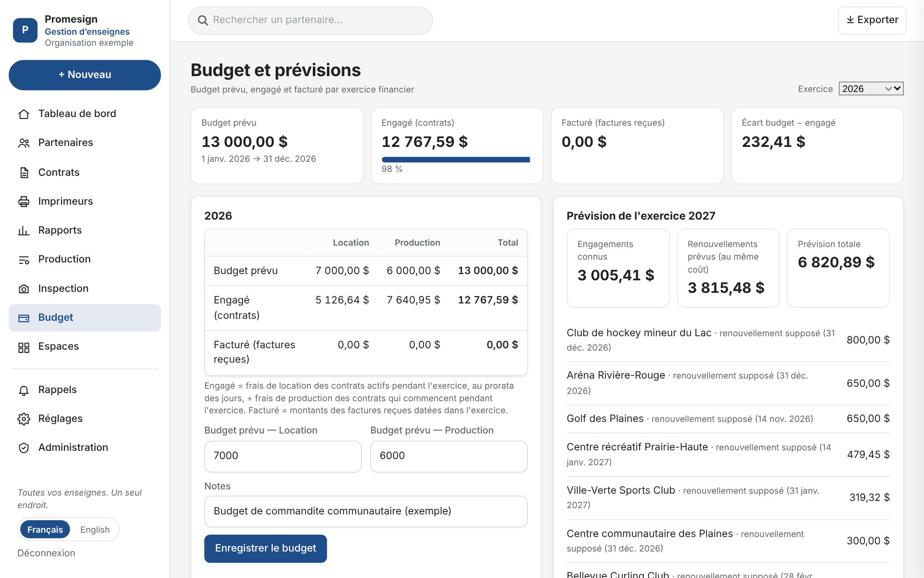Click the Contrats document icon
The height and width of the screenshot is (578, 924).
[24, 172]
